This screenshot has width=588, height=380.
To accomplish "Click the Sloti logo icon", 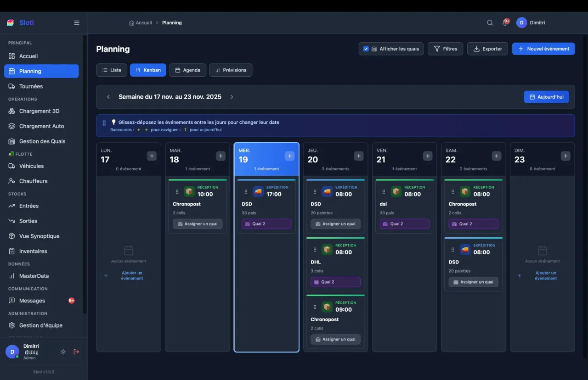I will click(x=11, y=22).
